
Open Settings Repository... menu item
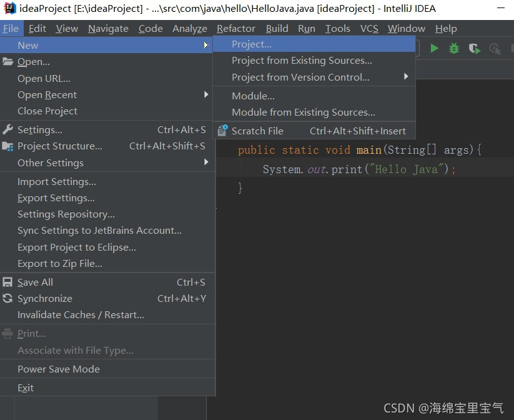pos(107,214)
